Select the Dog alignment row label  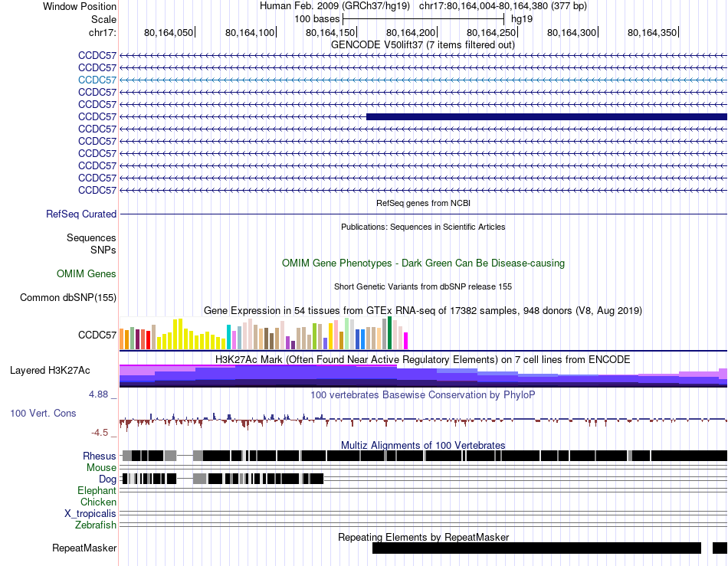(x=107, y=479)
